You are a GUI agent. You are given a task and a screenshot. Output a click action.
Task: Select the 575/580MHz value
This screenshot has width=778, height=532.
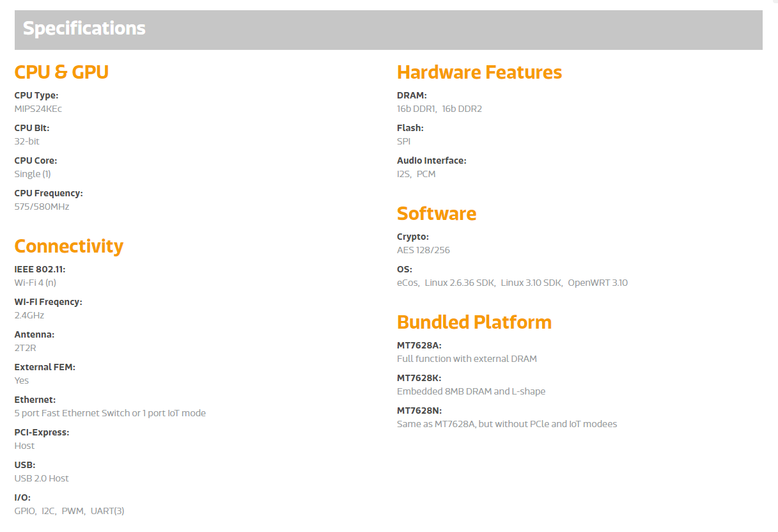(42, 207)
